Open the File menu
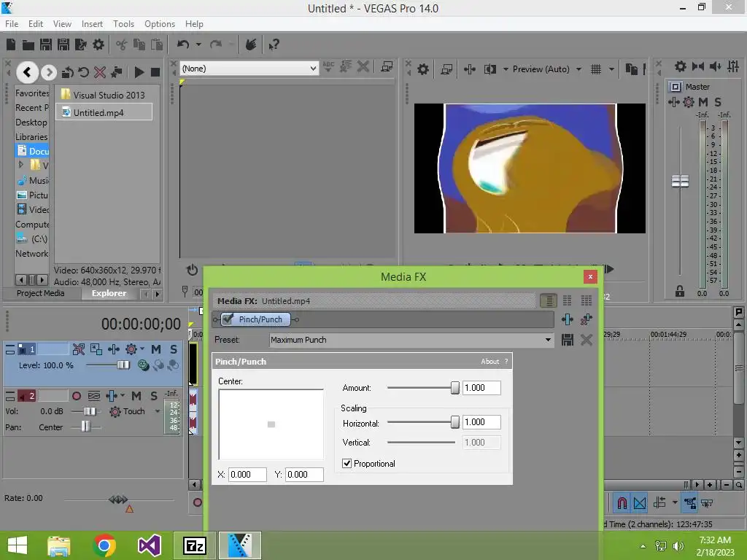Screen dimensions: 747x560 pos(12,24)
